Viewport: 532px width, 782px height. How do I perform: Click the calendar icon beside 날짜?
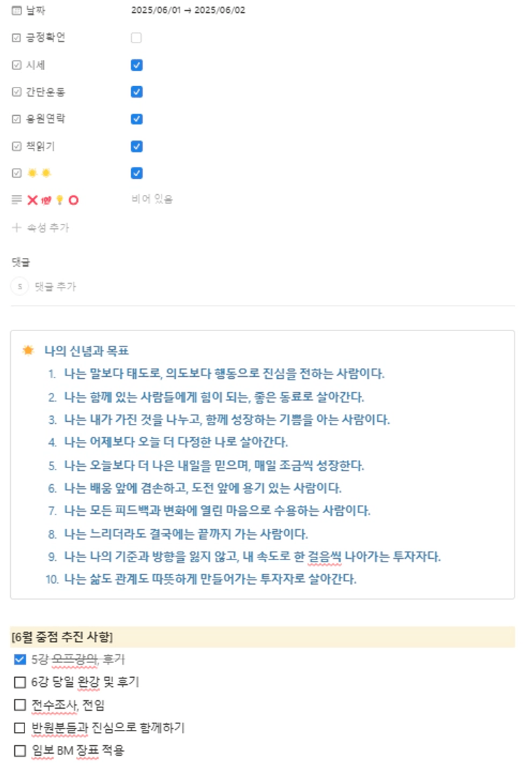click(x=17, y=10)
